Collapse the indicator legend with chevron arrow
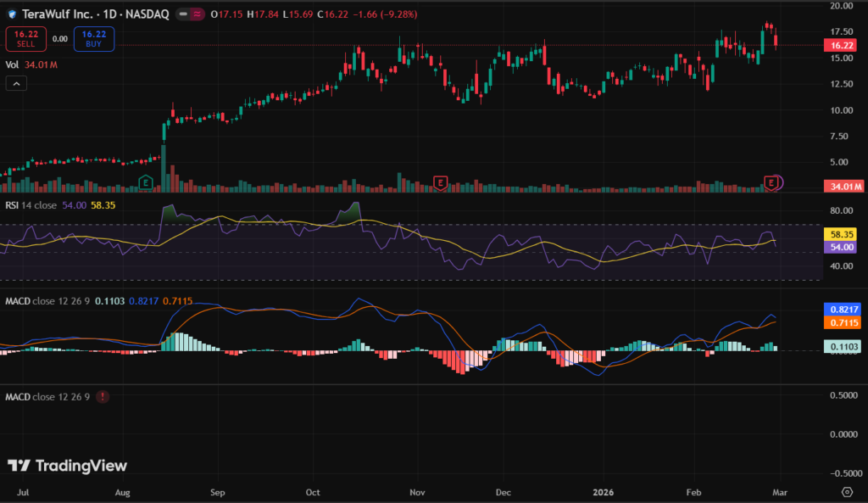The height and width of the screenshot is (503, 868). [17, 83]
